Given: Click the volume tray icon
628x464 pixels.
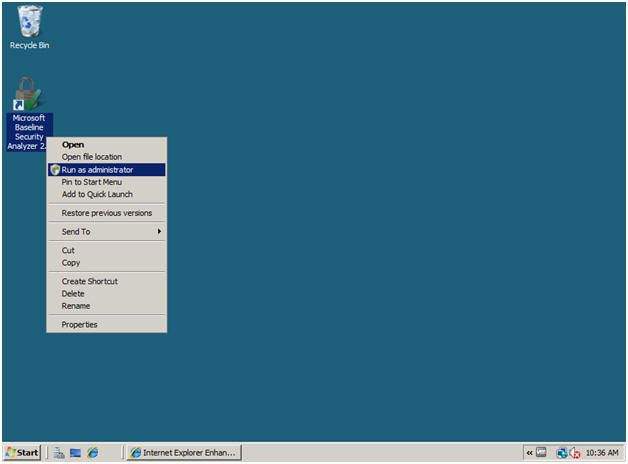Looking at the screenshot, I should pyautogui.click(x=575, y=453).
